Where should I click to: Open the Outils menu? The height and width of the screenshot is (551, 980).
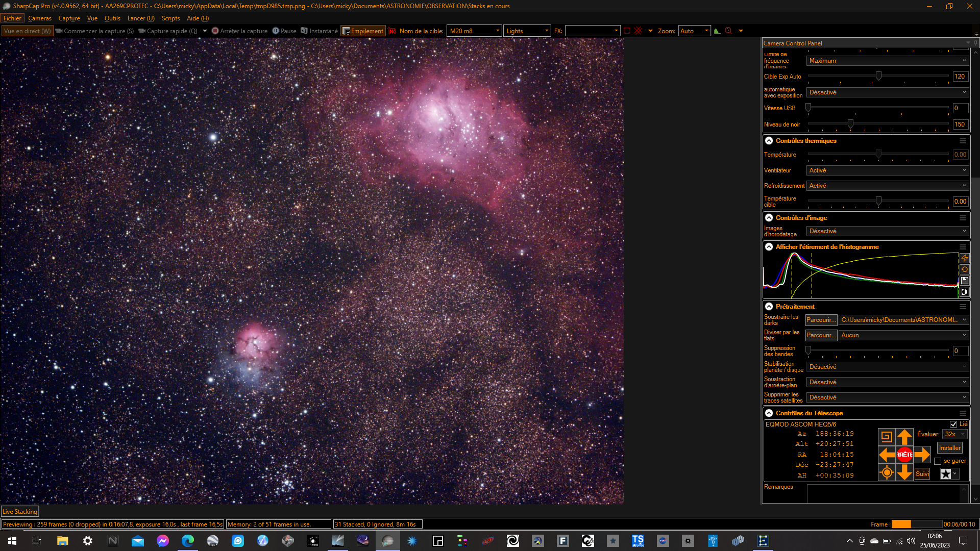[112, 18]
